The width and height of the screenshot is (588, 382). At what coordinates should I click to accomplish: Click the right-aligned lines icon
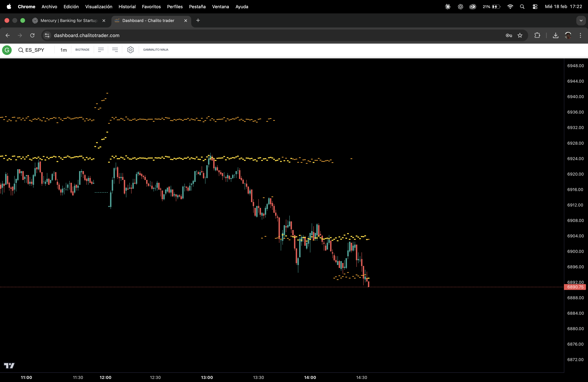(x=115, y=50)
